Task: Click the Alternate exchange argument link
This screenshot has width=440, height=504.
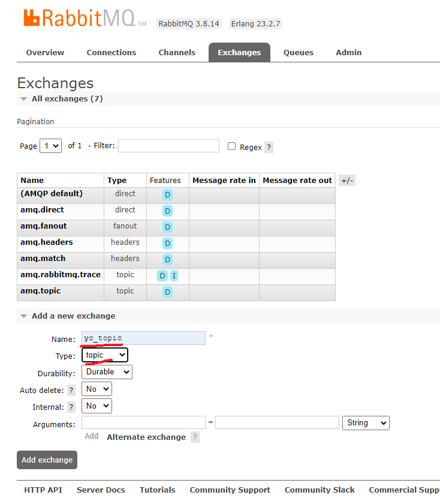Action: [x=146, y=437]
